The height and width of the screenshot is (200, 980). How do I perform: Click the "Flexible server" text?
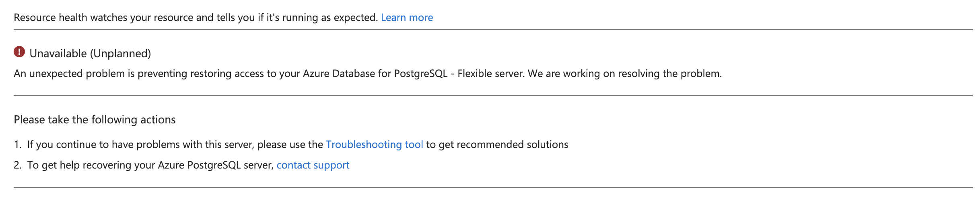491,74
